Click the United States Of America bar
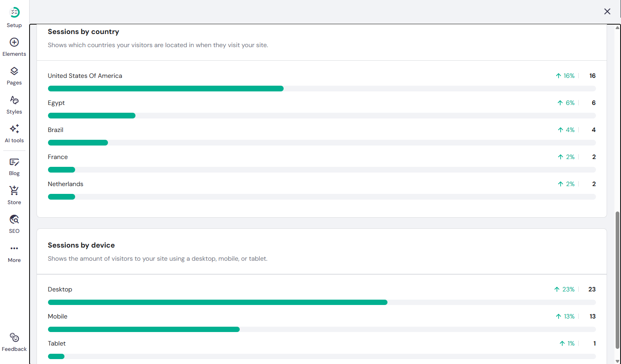The image size is (621, 364). (165, 89)
